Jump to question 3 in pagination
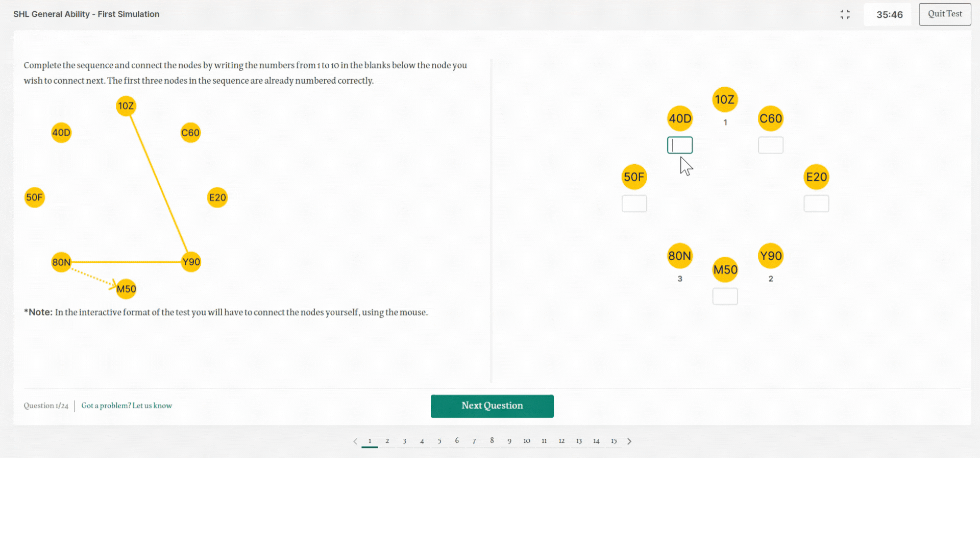Viewport: 980px width, 551px height. coord(405,441)
